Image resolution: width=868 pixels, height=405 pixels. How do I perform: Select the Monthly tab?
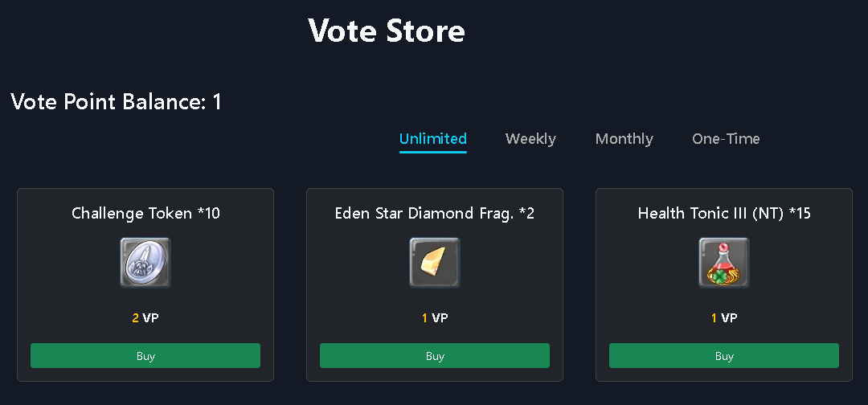[x=624, y=139]
